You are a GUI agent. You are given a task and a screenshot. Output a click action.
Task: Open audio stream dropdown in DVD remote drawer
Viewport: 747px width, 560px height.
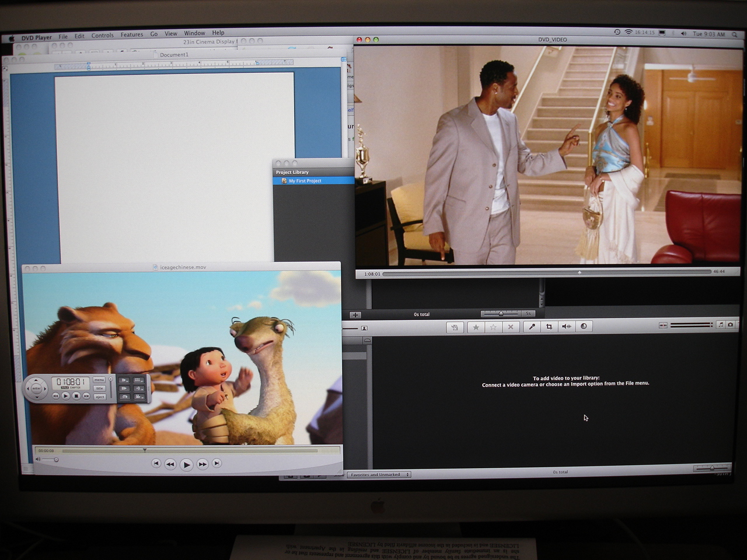139,388
